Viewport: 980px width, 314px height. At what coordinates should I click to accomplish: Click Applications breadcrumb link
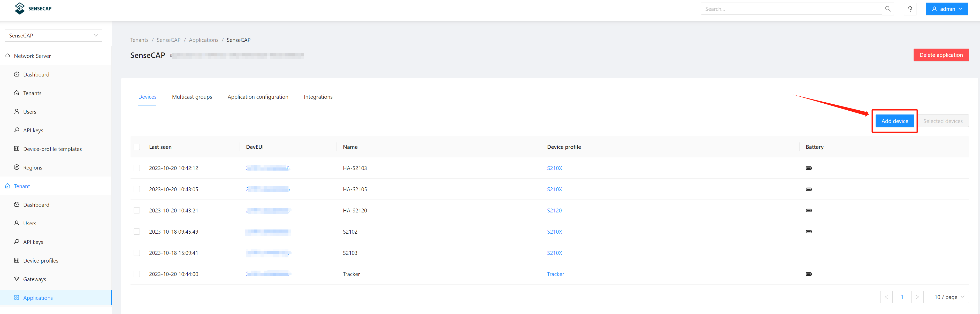coord(204,40)
